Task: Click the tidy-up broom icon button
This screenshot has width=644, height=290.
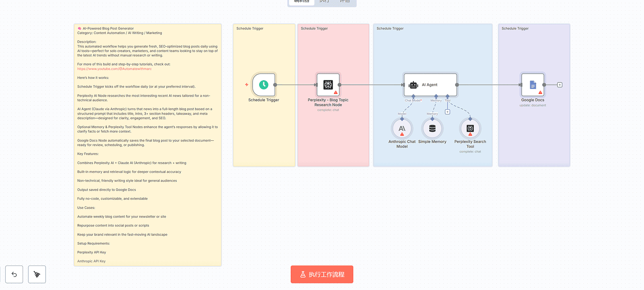Action: coord(37,274)
